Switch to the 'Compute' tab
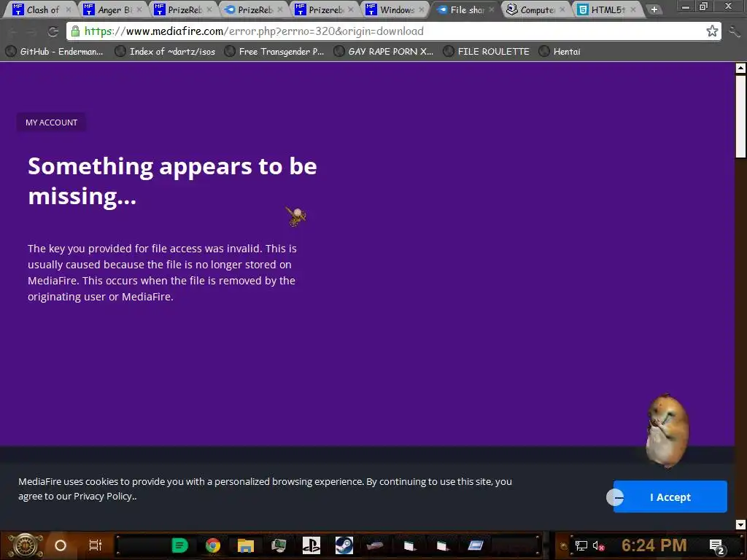This screenshot has width=747, height=560. [x=535, y=9]
